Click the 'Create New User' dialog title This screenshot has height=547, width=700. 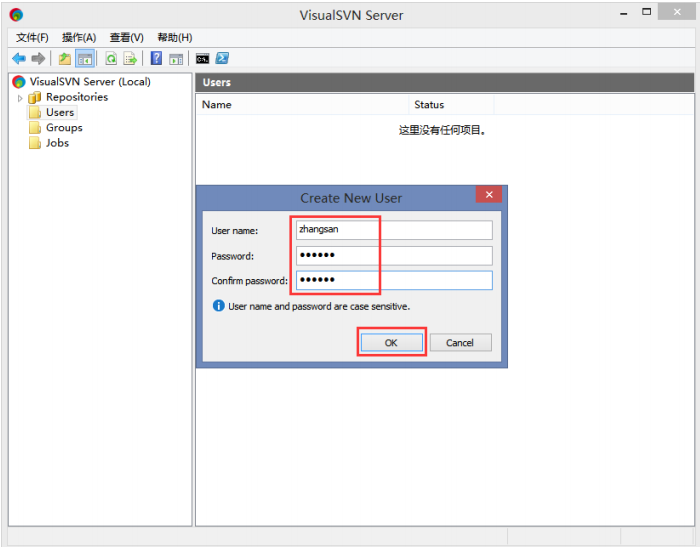click(351, 198)
